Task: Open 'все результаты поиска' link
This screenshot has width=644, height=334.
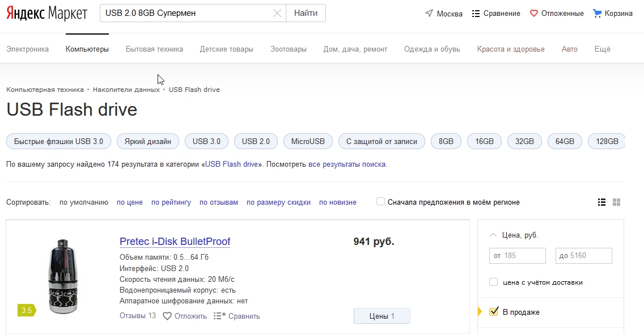Action: (346, 164)
